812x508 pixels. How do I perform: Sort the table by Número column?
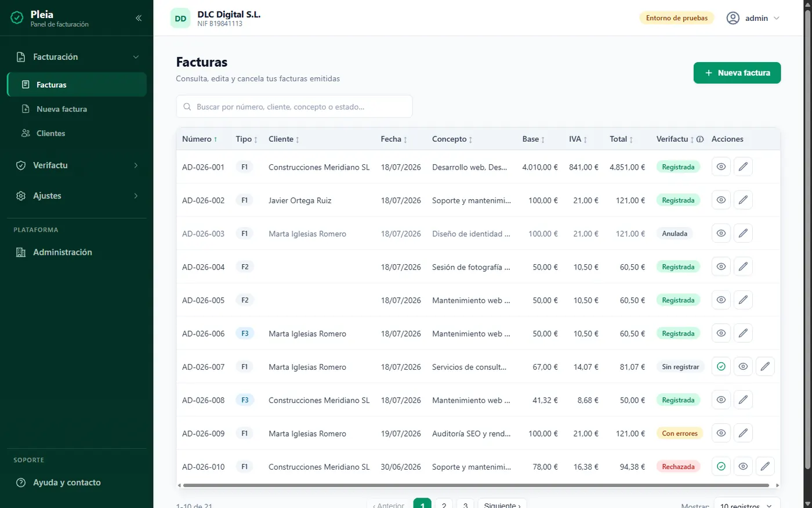[200, 139]
